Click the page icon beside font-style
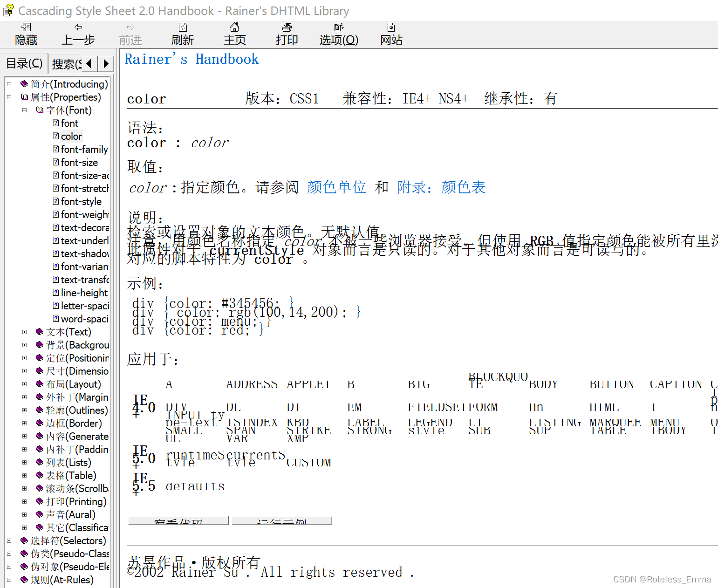718x588 pixels. click(x=56, y=201)
